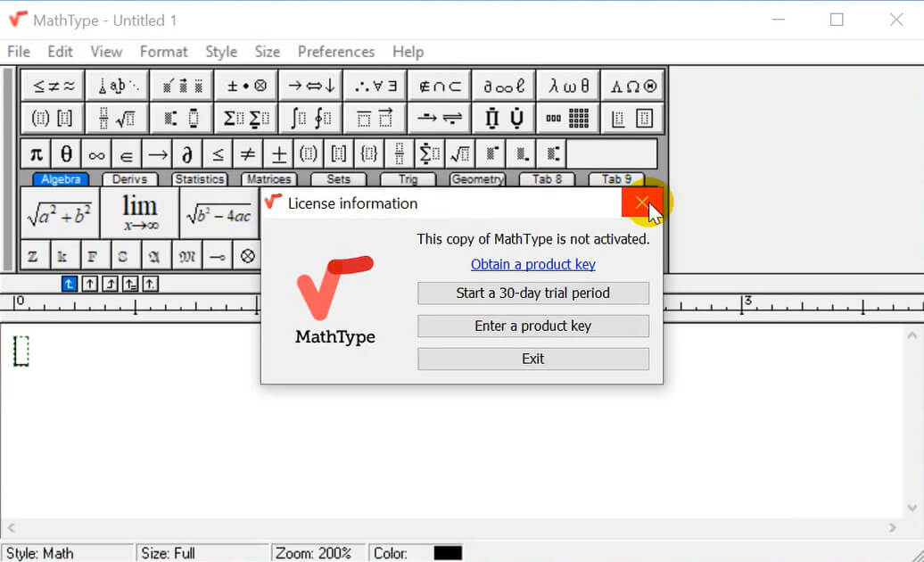This screenshot has width=924, height=562.
Task: Open the Help menu
Action: pyautogui.click(x=408, y=52)
